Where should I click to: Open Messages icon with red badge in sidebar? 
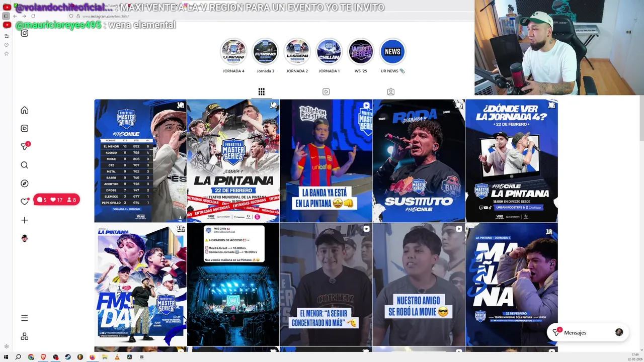tap(25, 146)
